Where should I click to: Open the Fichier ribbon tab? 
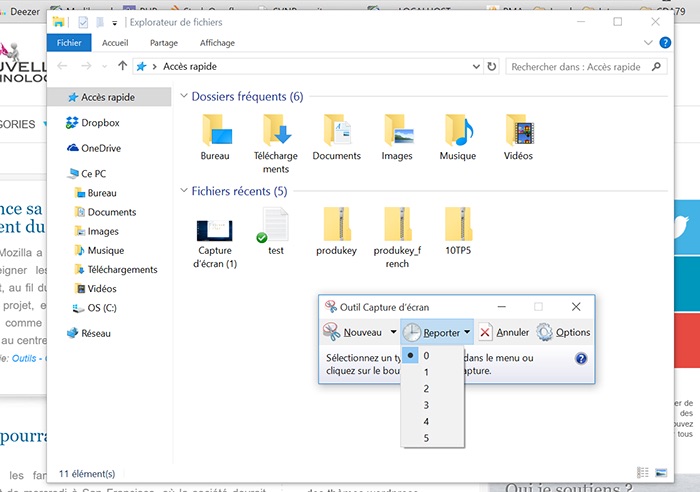69,43
